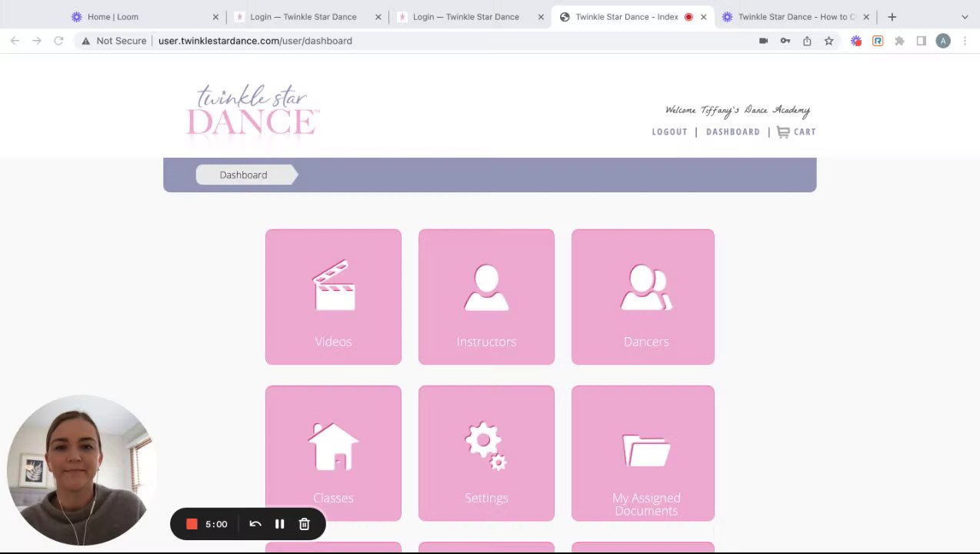Expand the tab search chevron
The image size is (980, 554).
[965, 17]
